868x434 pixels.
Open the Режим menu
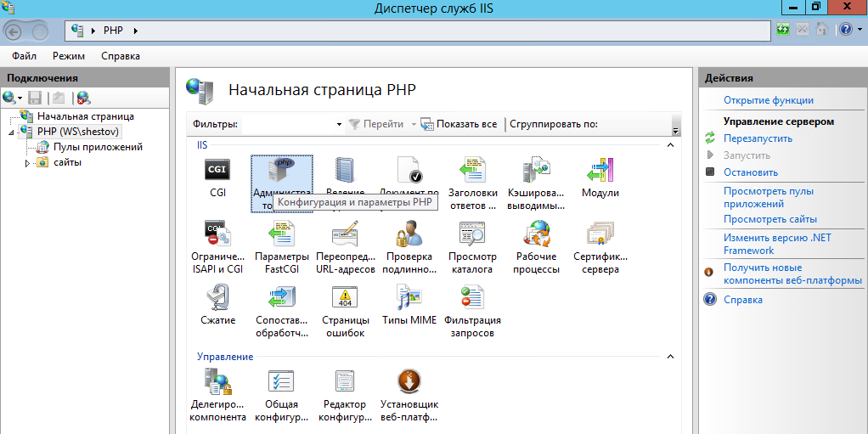pos(69,56)
